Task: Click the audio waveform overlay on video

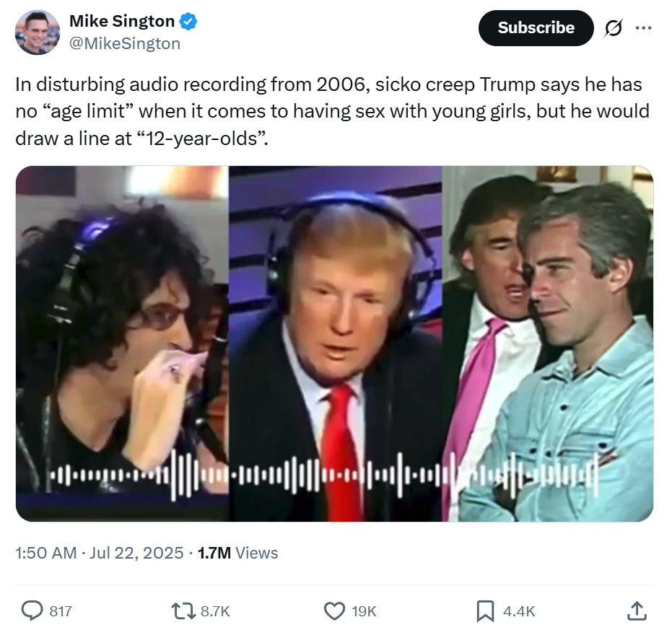Action: (323, 476)
